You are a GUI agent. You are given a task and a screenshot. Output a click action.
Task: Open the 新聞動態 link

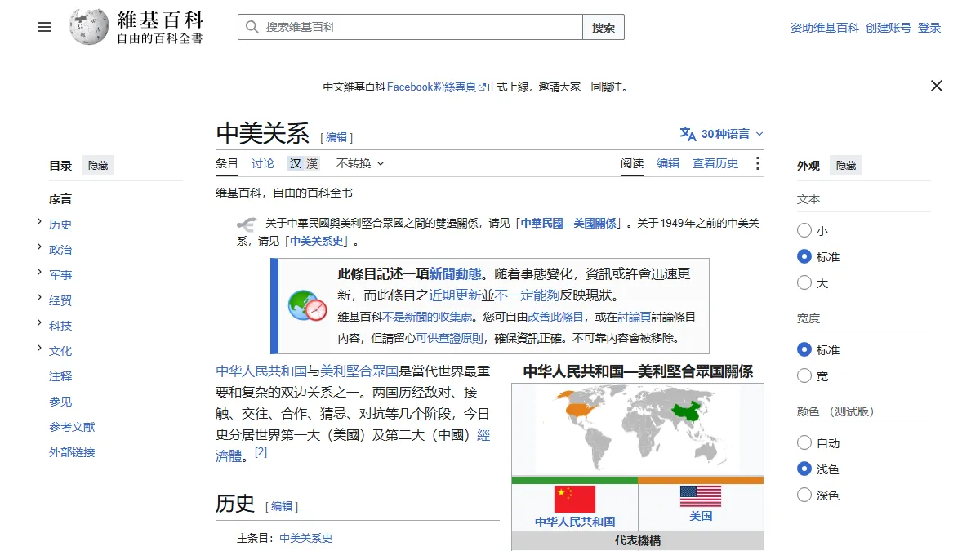(455, 273)
